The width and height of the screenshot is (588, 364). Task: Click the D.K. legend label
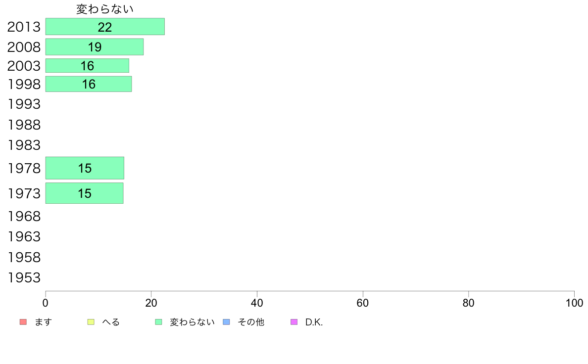(314, 322)
